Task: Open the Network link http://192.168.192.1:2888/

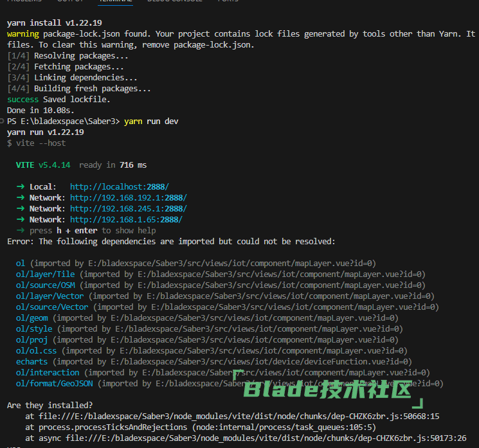Action: (129, 197)
